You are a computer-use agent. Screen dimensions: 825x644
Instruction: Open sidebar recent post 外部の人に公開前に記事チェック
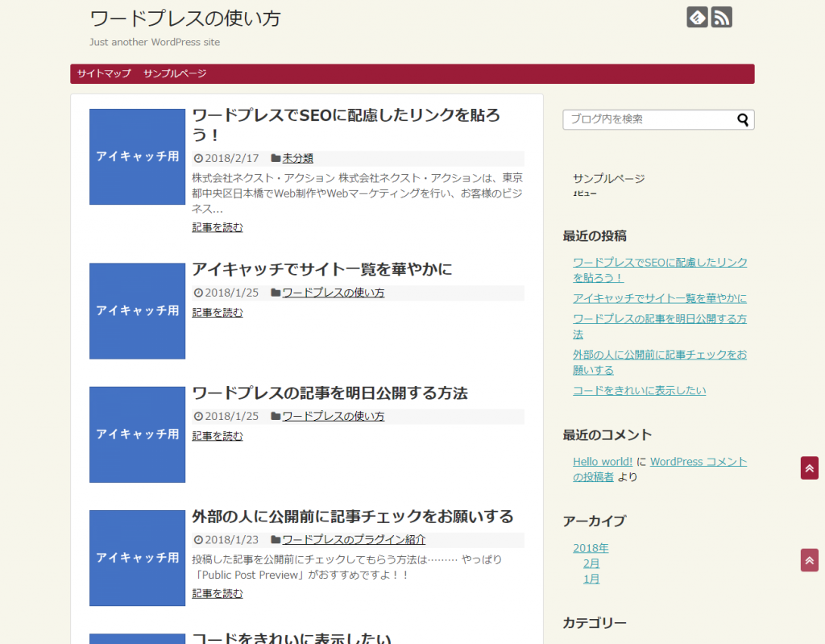coord(660,362)
